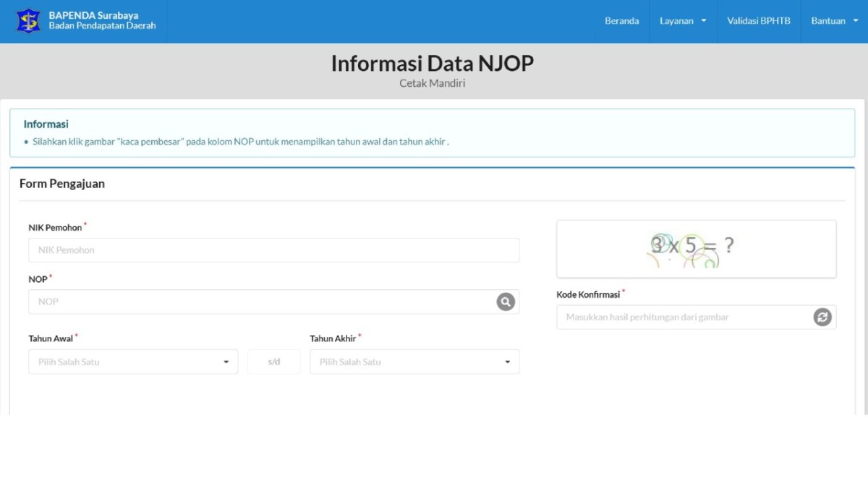Focus the Kode Konfirmasi answer field
The width and height of the screenshot is (868, 488).
pyautogui.click(x=684, y=317)
